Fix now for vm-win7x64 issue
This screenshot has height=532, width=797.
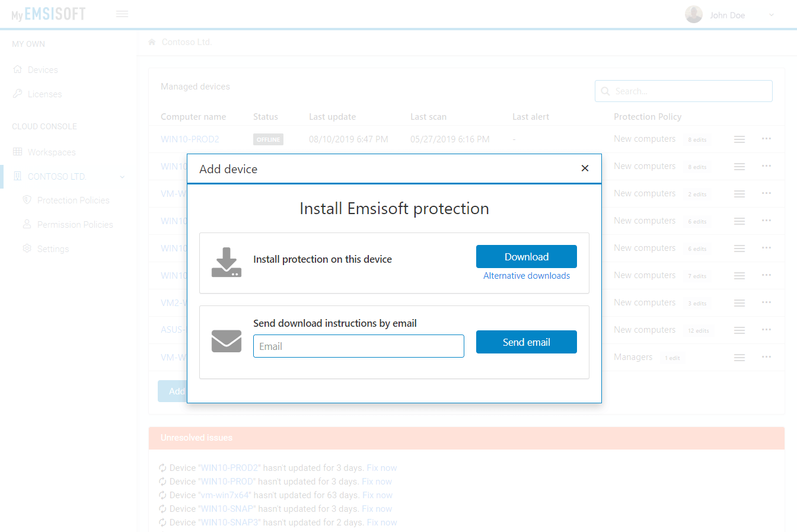point(378,495)
